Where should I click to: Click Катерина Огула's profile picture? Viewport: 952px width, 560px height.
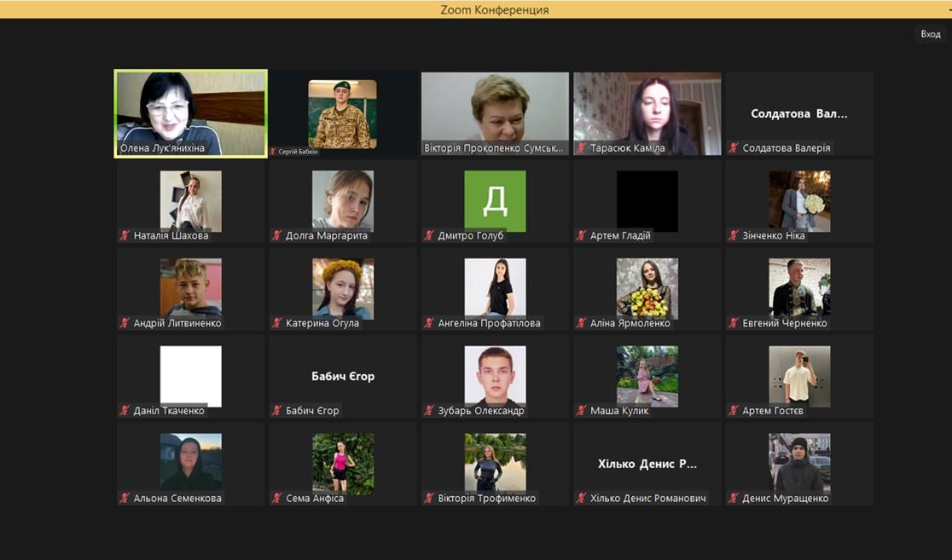[342, 288]
